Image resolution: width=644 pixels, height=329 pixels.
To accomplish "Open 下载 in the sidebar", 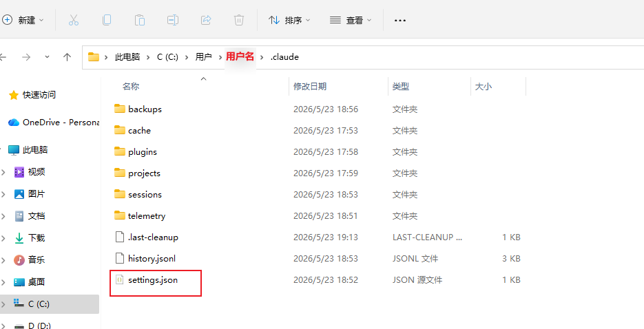I will point(30,238).
